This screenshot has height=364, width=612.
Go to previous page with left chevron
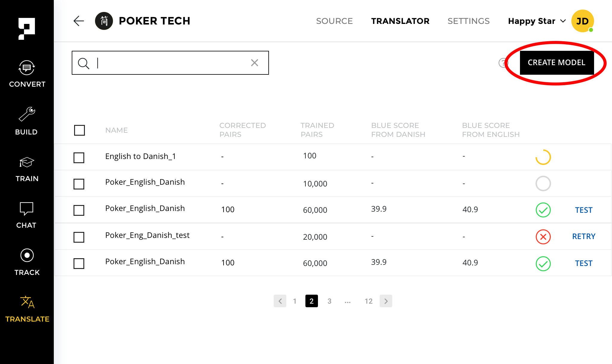point(280,301)
